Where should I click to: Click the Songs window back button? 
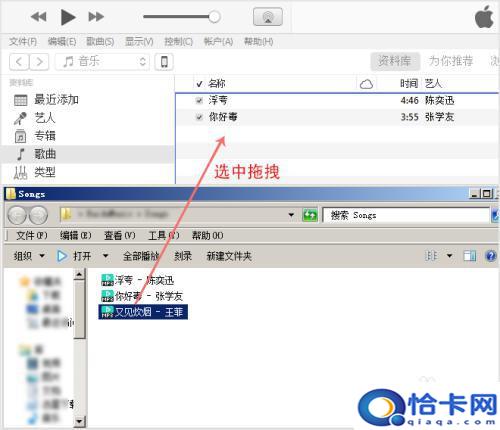click(17, 215)
